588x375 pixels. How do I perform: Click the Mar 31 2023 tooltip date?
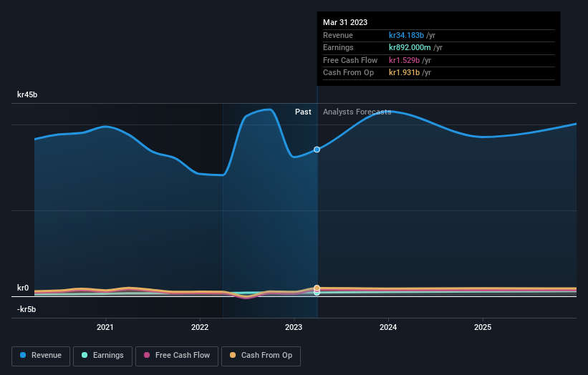point(345,22)
